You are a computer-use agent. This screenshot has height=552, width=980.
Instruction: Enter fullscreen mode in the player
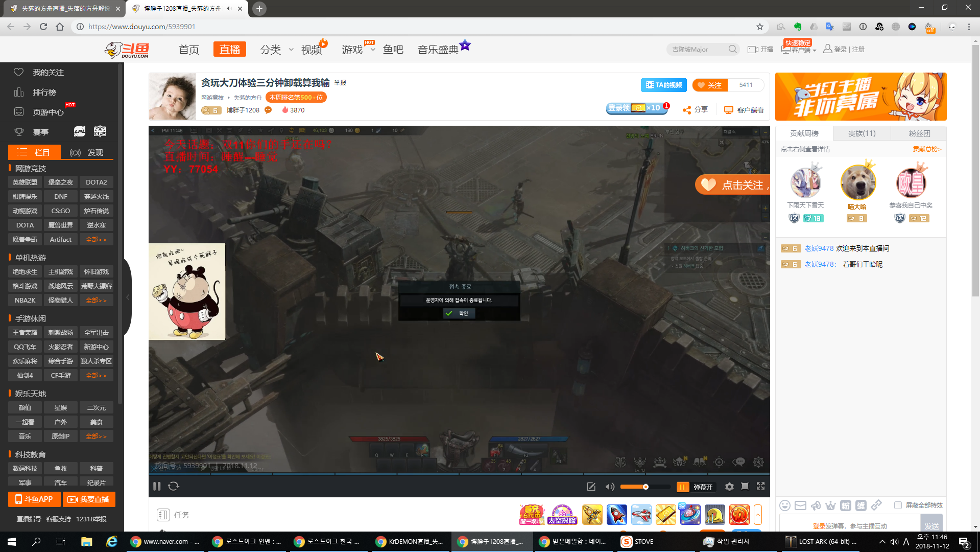tap(760, 487)
